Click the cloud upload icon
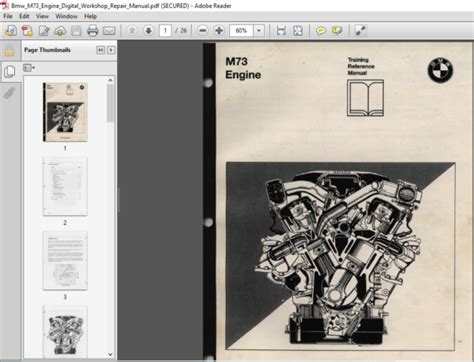This screenshot has height=362, width=474. click(60, 31)
